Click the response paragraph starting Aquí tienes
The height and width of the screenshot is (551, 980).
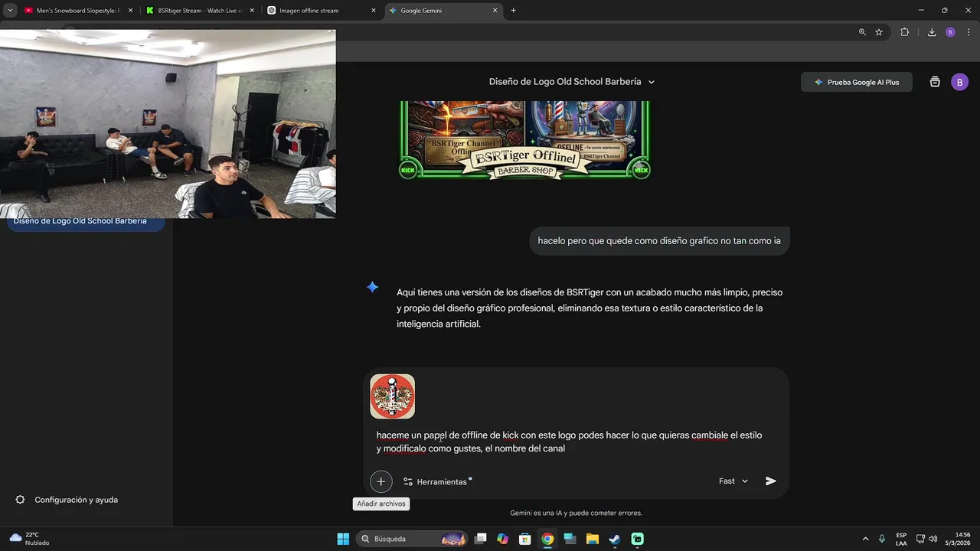coord(590,308)
